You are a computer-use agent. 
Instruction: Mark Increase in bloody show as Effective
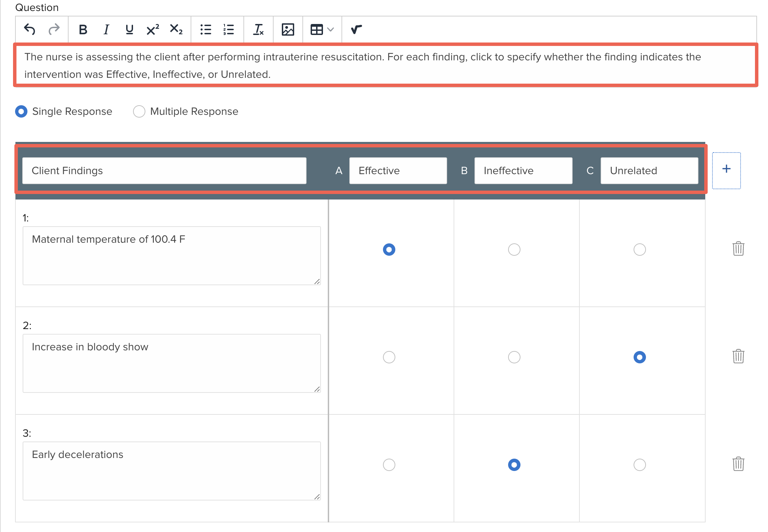[x=389, y=357]
